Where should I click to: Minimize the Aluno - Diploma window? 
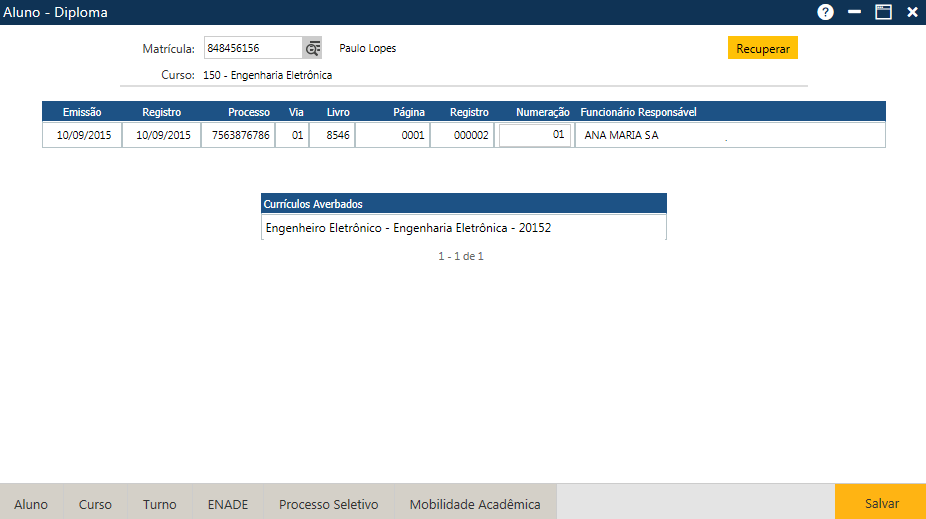point(854,13)
